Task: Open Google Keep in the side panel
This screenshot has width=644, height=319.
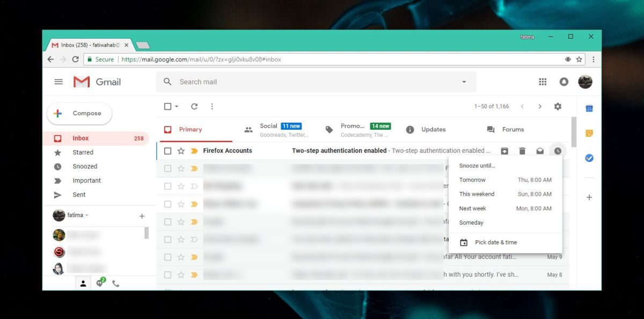Action: coord(589,133)
